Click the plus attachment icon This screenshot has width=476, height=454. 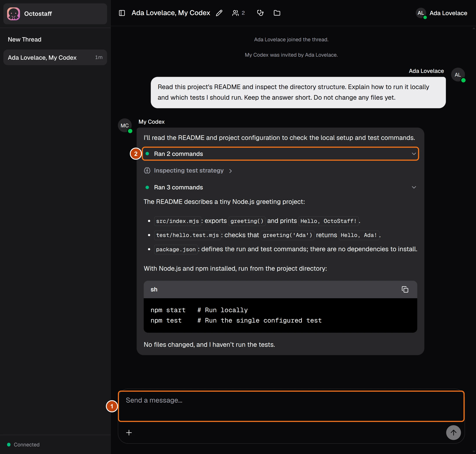(x=129, y=433)
